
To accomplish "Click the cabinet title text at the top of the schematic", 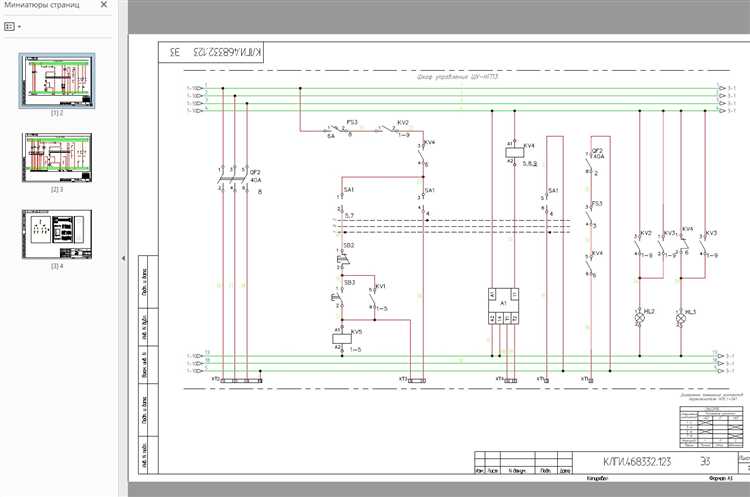I will click(x=458, y=77).
